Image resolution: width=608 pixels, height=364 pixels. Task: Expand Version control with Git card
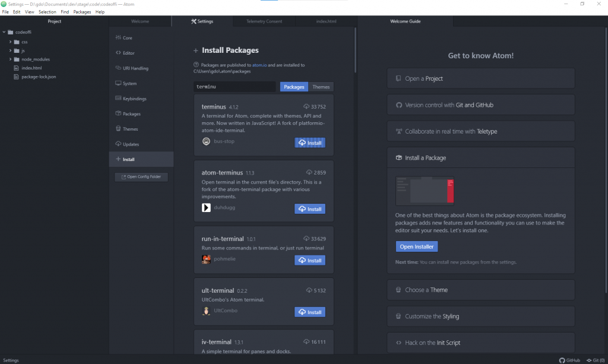(481, 105)
